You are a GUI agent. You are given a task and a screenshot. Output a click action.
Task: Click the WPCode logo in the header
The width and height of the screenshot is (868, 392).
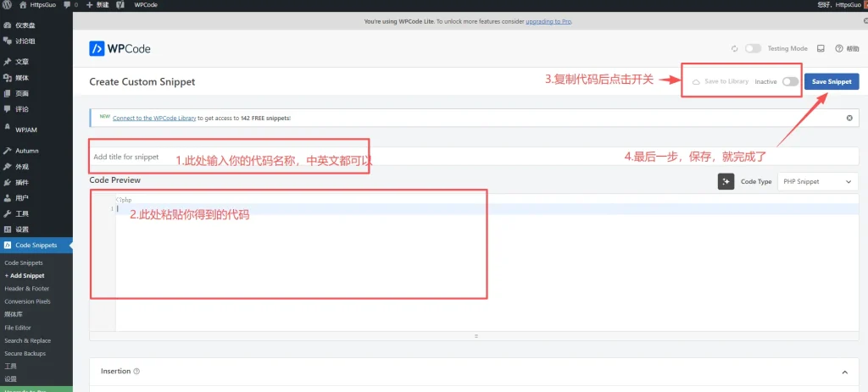click(x=120, y=49)
